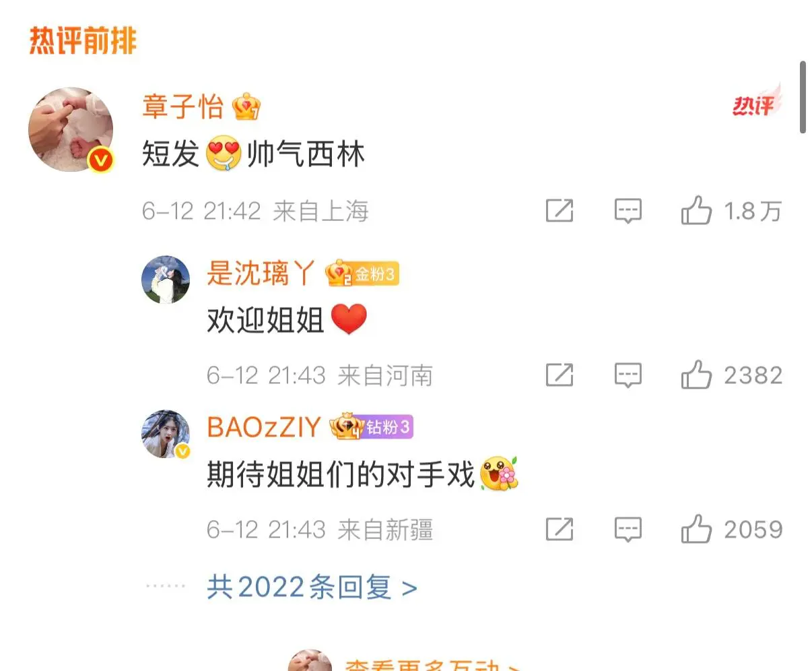Tap the crown member badge beside 章子怡
The width and height of the screenshot is (812, 671).
pos(246,106)
